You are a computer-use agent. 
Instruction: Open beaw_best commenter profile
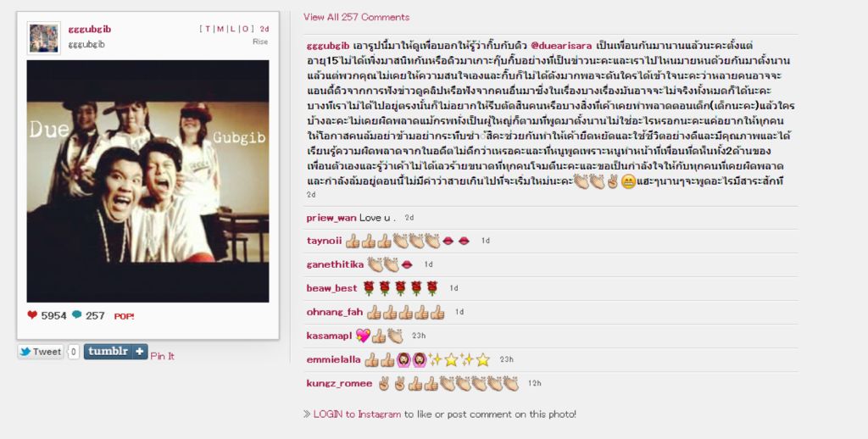(x=331, y=288)
